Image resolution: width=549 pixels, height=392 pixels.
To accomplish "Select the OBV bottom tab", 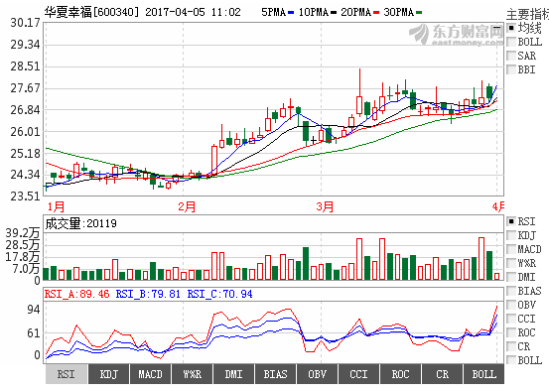I will [x=317, y=374].
